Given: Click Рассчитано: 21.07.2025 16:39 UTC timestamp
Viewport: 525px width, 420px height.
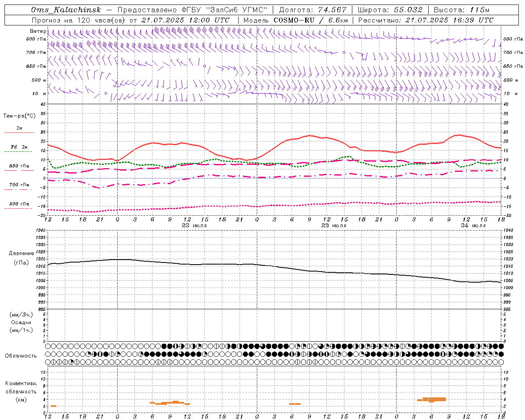Looking at the screenshot, I should tap(426, 20).
